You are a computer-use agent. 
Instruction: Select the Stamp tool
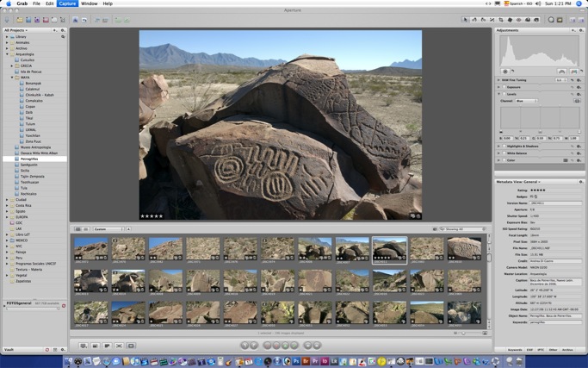coord(536,20)
